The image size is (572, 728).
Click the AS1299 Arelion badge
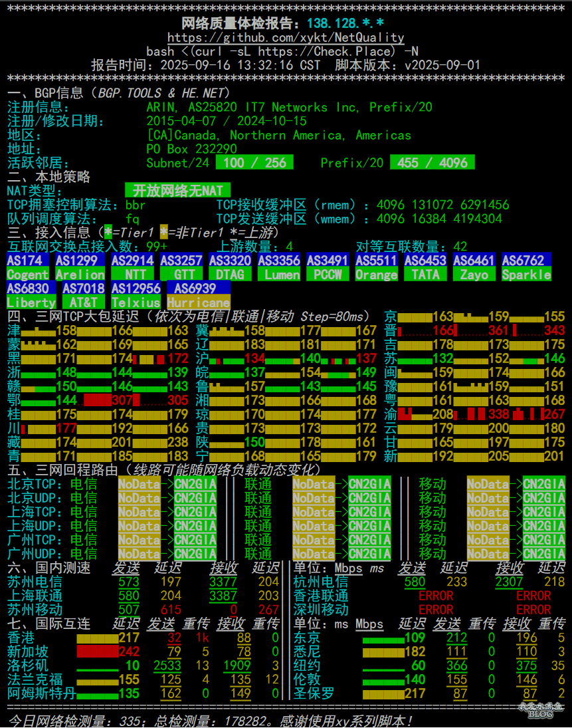click(80, 267)
